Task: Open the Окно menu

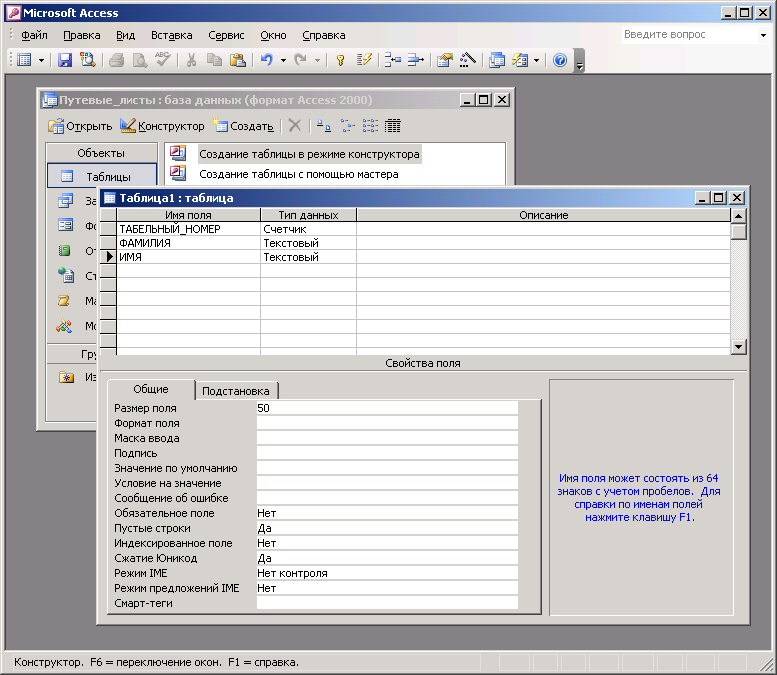Action: tap(273, 35)
